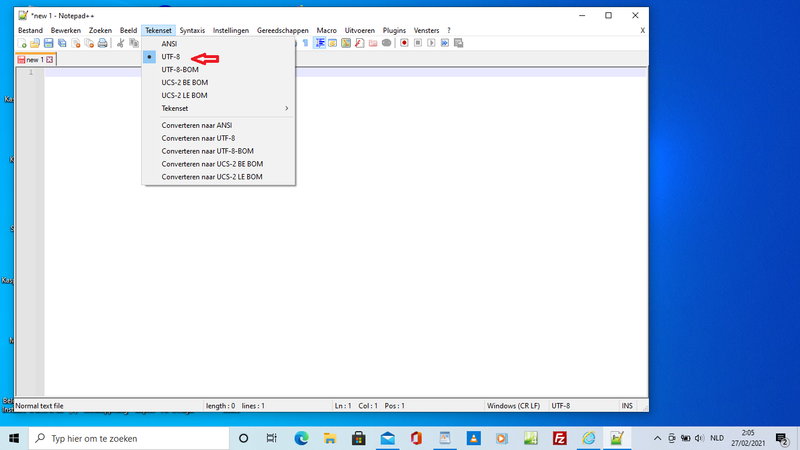This screenshot has width=800, height=450.
Task: Click Windows (CR LF) in status bar
Action: (515, 406)
